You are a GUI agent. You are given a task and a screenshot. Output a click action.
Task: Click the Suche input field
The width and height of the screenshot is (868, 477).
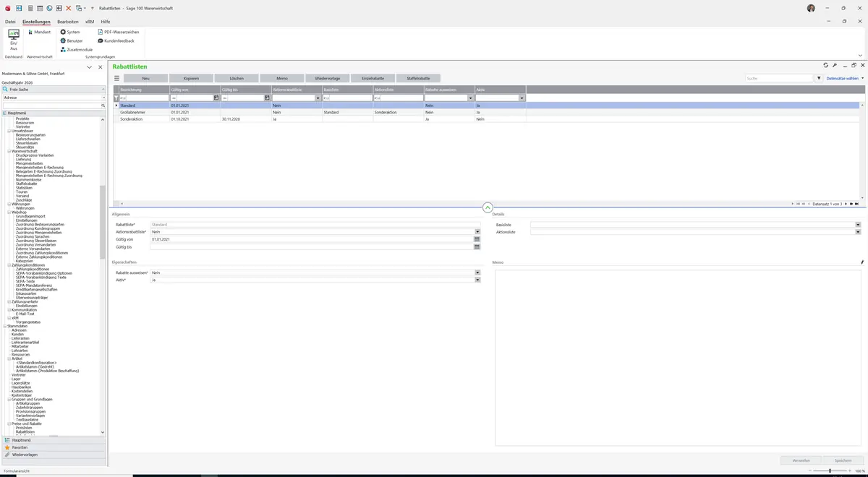[x=780, y=78]
